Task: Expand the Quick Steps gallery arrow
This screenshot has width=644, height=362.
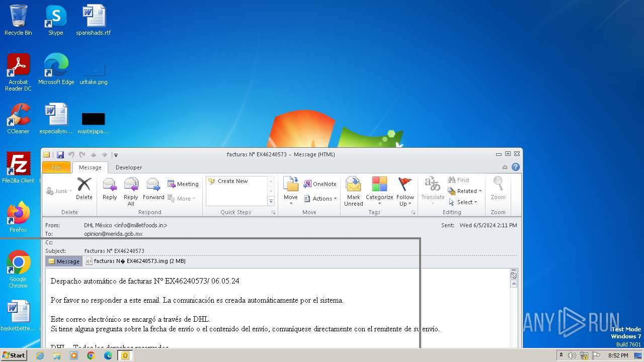Action: pyautogui.click(x=271, y=202)
